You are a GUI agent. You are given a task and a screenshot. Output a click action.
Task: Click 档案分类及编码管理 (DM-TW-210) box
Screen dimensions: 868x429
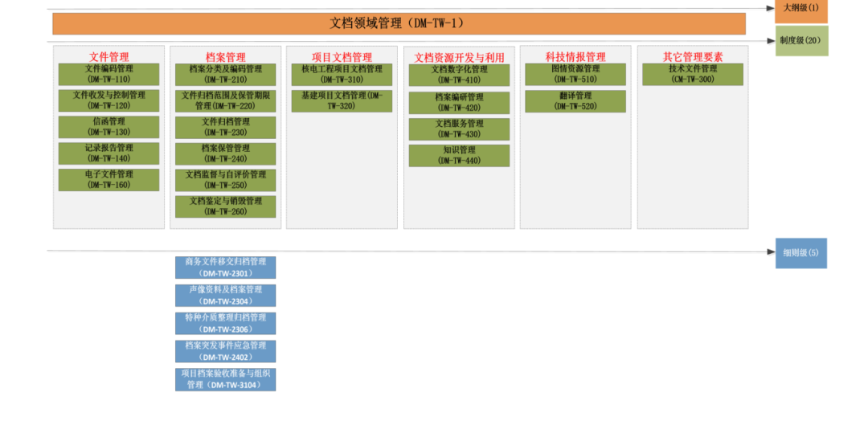[x=225, y=74]
